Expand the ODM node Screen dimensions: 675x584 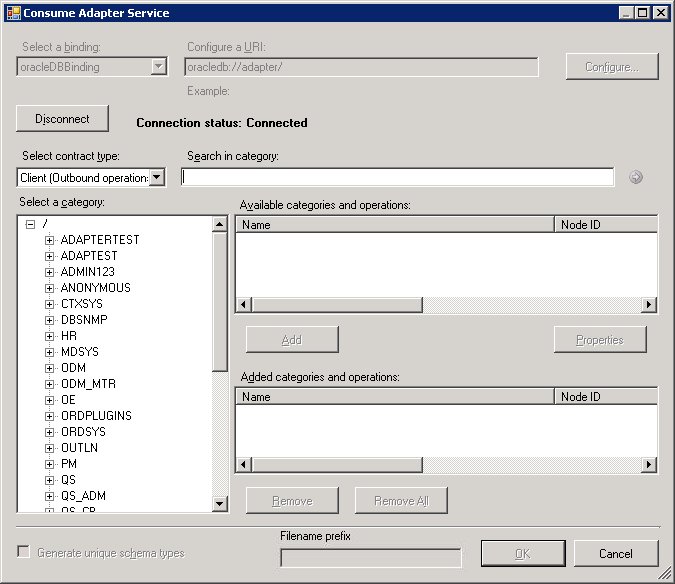[x=50, y=368]
